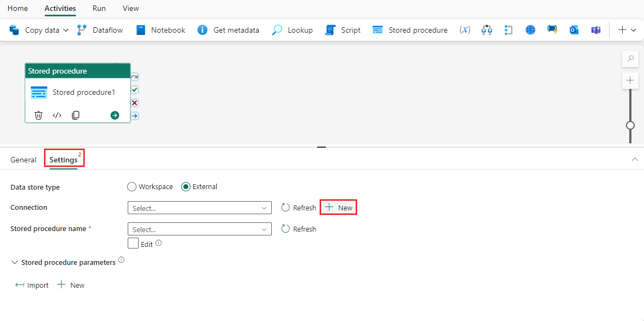Select the Delete icon on Stored procedure1 activity

point(38,115)
